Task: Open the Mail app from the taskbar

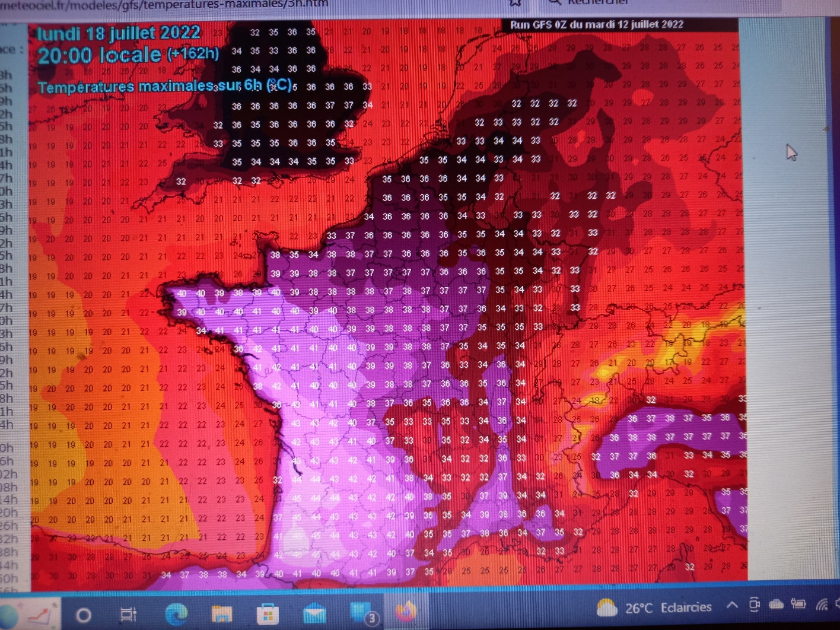Action: click(314, 615)
